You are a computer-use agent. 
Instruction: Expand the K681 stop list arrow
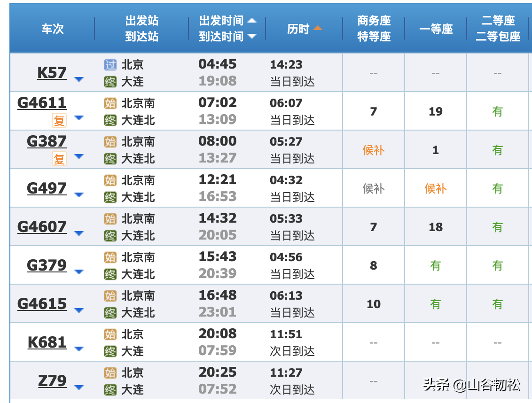78,349
